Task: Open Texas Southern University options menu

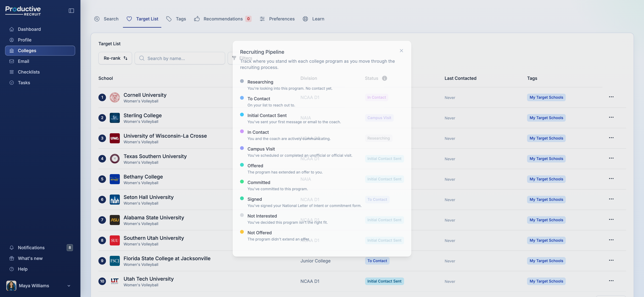Action: pos(611,158)
